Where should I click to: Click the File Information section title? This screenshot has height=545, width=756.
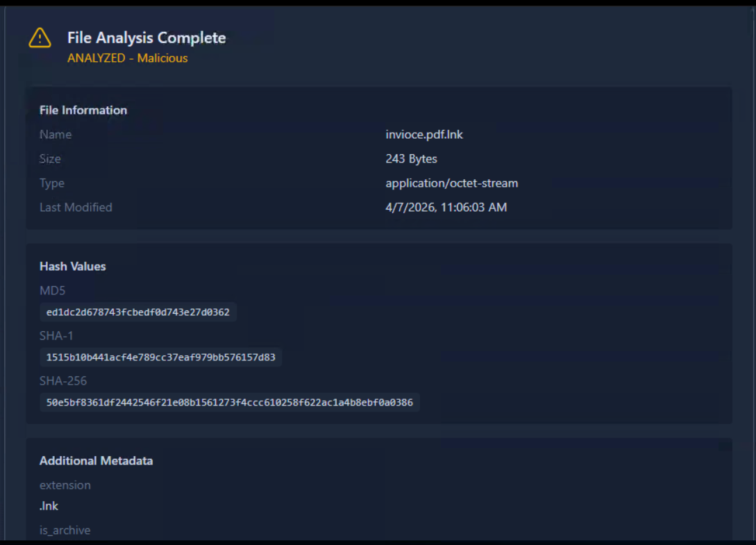click(x=83, y=110)
